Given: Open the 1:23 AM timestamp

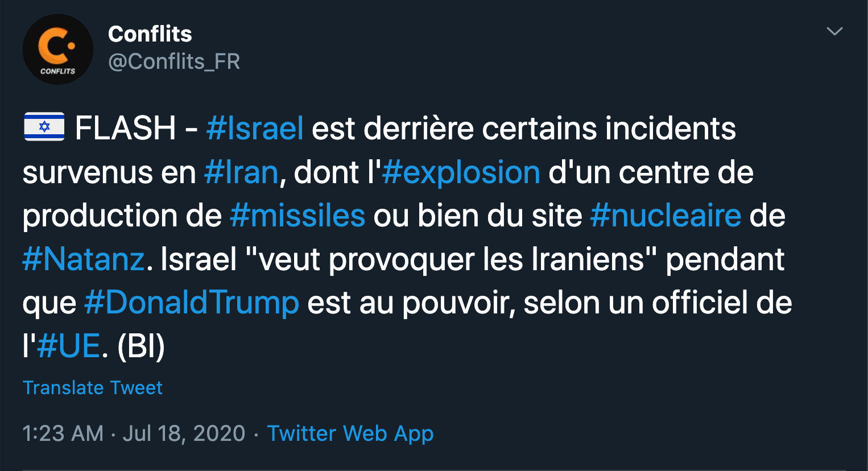Looking at the screenshot, I should pos(63,433).
